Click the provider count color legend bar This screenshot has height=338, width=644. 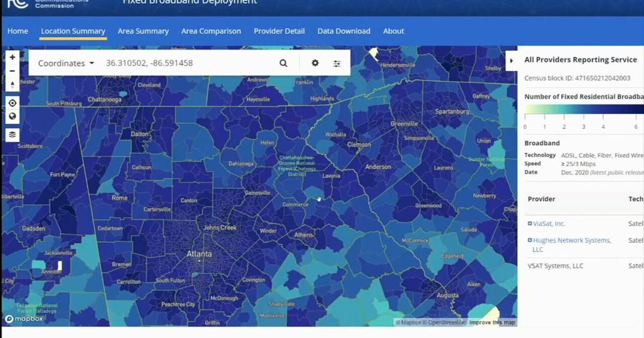tap(584, 109)
